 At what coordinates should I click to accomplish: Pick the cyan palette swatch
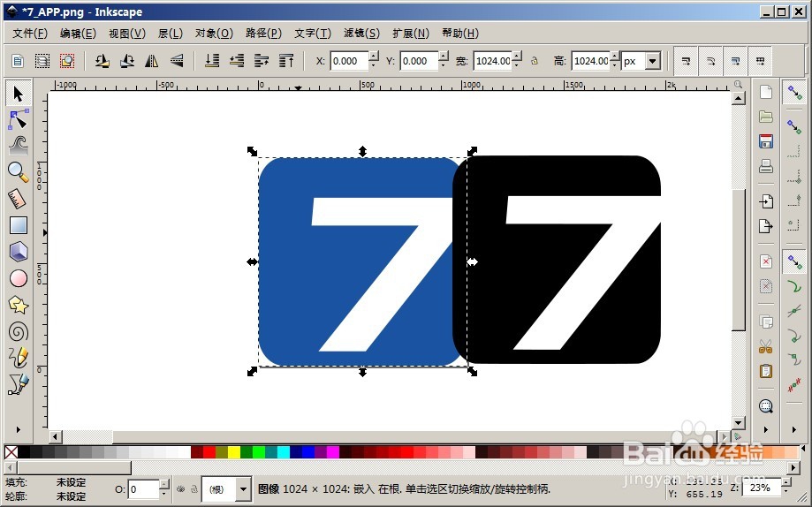click(x=284, y=452)
